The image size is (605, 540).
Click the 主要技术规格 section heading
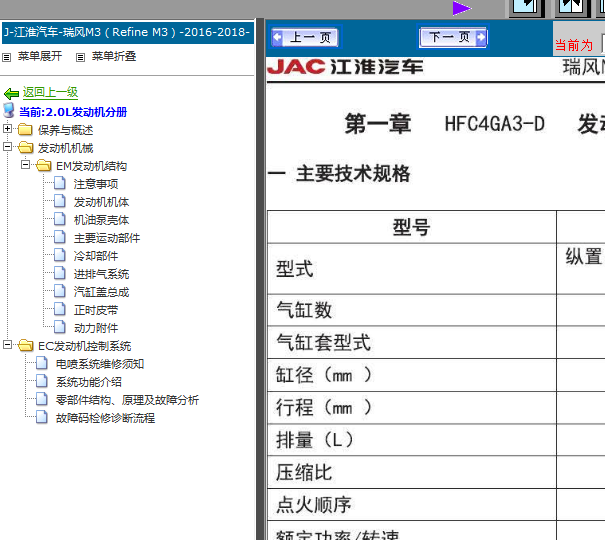[x=353, y=174]
